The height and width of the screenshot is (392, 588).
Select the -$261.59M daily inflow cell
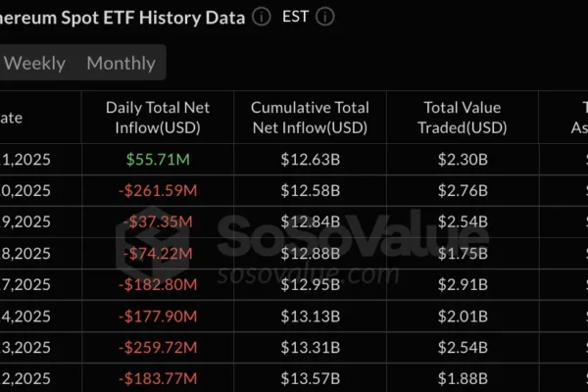pos(158,190)
